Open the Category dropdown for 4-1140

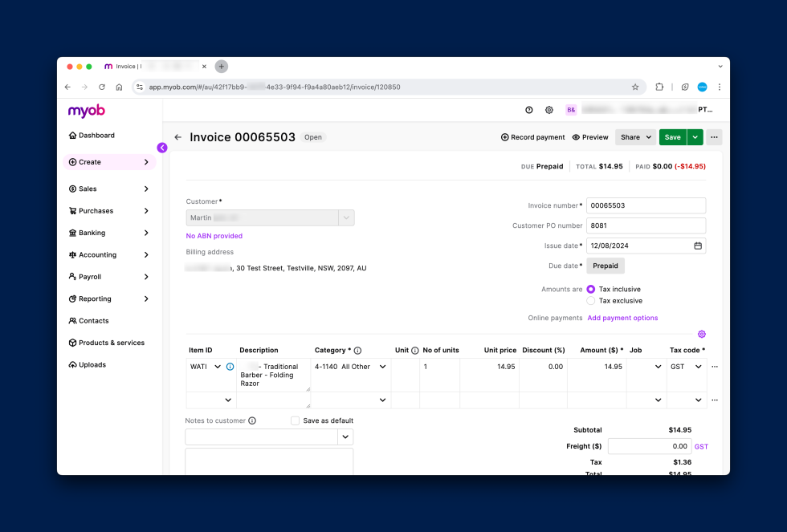click(382, 367)
